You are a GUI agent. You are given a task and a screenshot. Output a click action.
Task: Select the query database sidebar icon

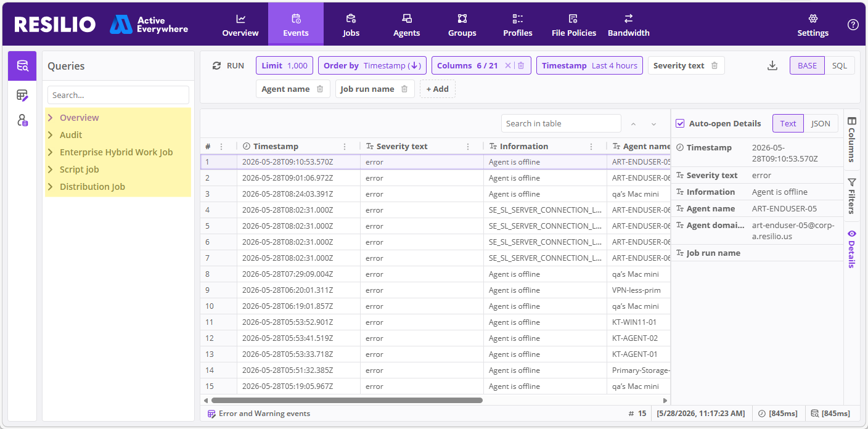click(22, 66)
